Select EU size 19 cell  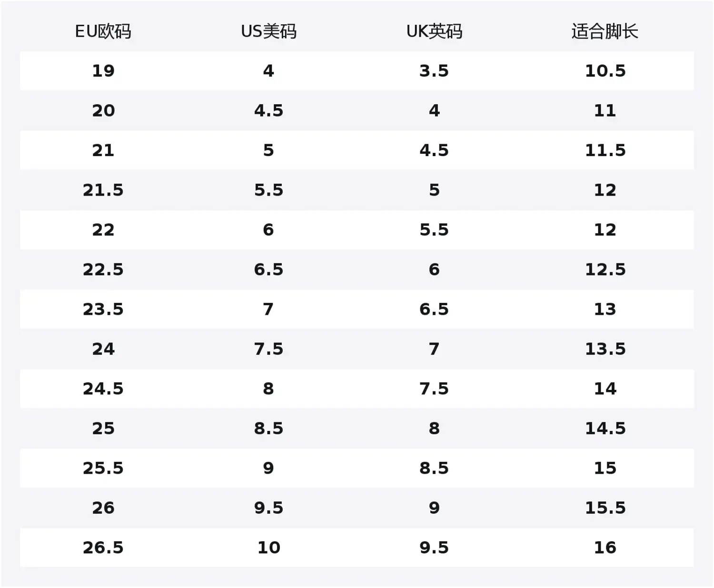(103, 71)
